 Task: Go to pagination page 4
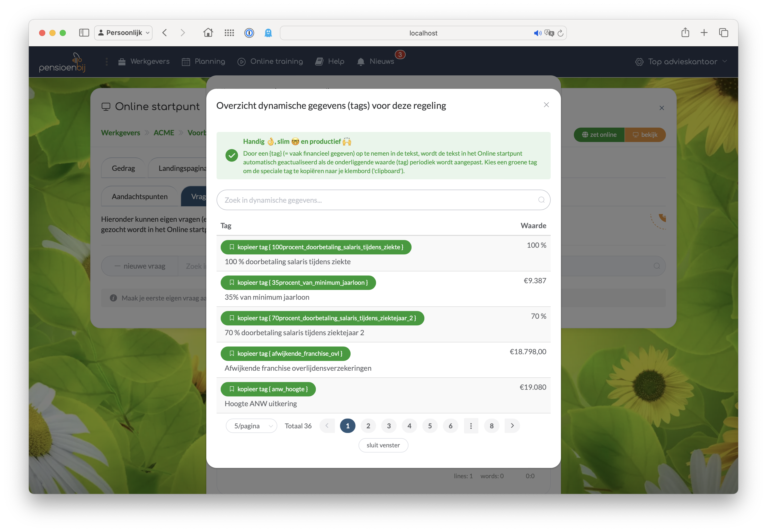409,426
